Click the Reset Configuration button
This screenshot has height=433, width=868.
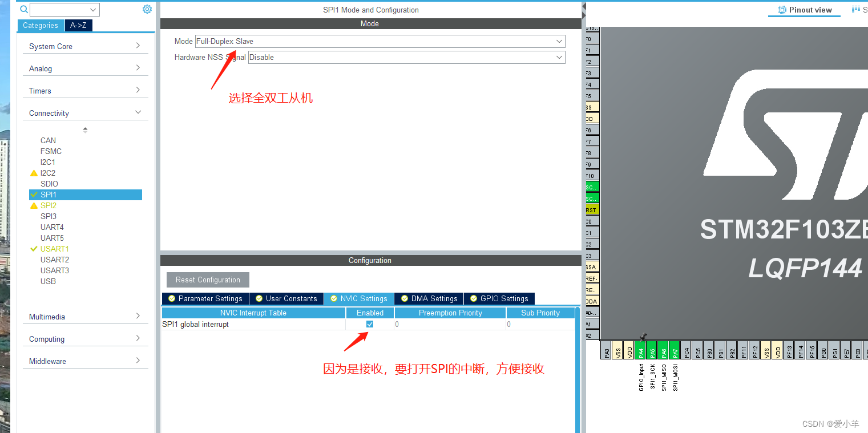(208, 280)
